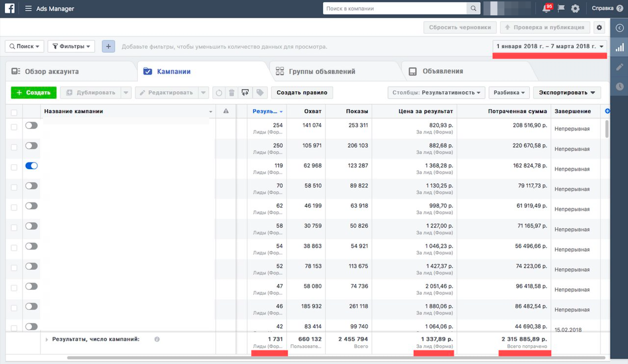
Task: Open the notifications bell icon
Action: [546, 9]
